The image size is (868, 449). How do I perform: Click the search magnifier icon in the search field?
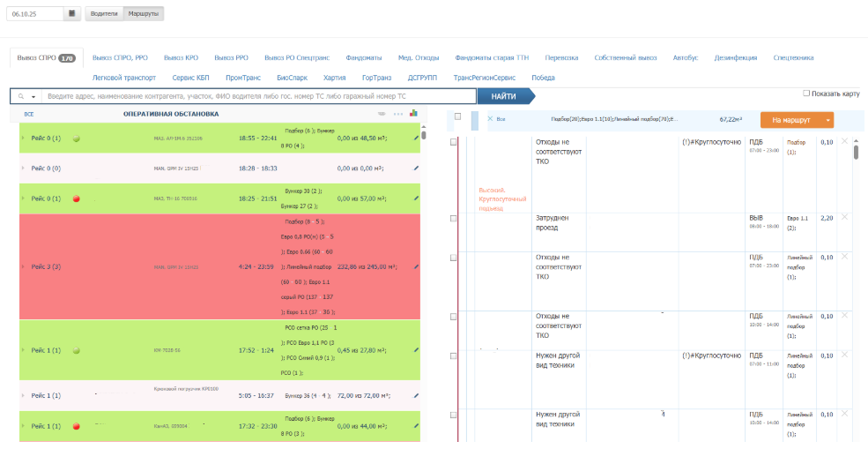coord(19,96)
